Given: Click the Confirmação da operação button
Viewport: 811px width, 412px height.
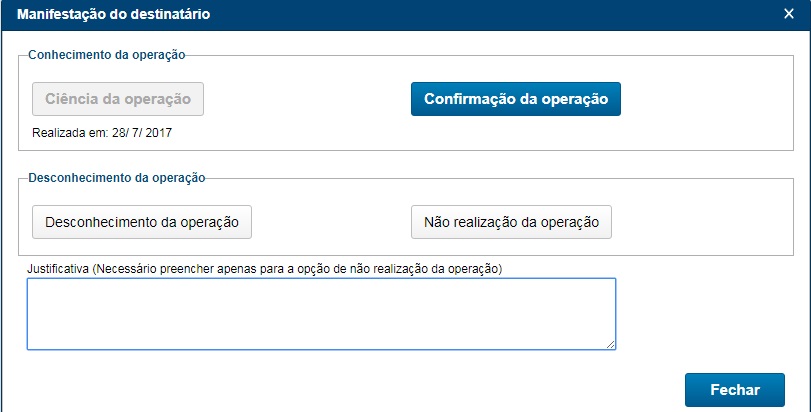Looking at the screenshot, I should pyautogui.click(x=515, y=99).
